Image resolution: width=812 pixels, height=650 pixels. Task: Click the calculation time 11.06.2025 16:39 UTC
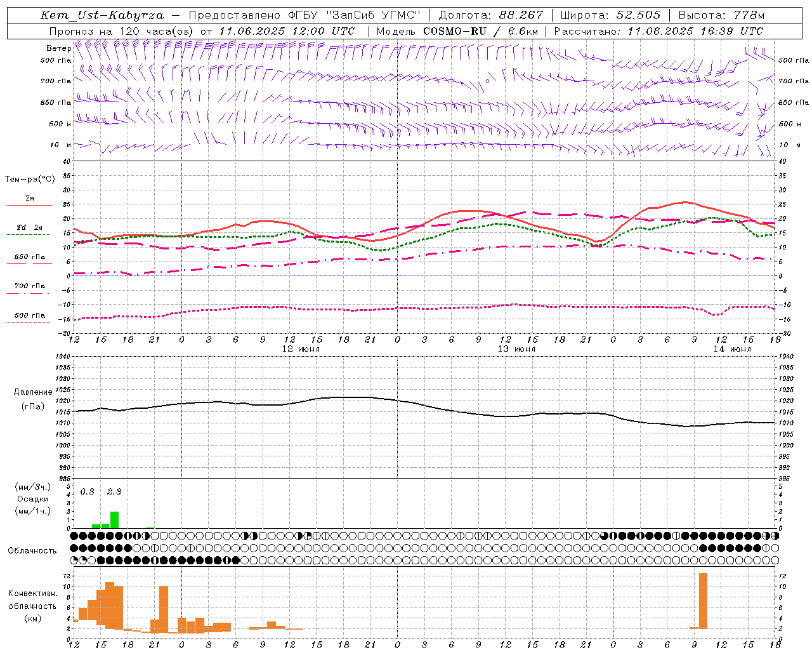tap(695, 31)
